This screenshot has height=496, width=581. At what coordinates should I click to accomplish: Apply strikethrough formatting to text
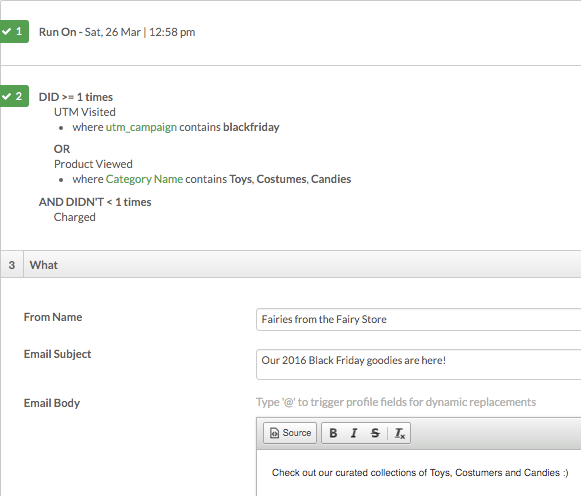[375, 433]
